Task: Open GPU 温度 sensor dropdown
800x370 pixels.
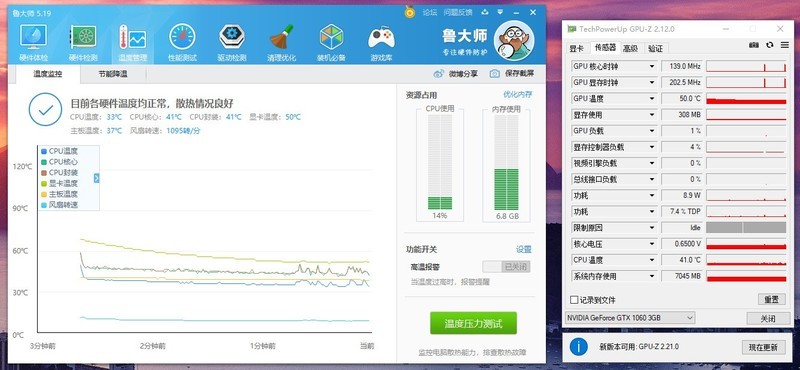Action: click(652, 98)
